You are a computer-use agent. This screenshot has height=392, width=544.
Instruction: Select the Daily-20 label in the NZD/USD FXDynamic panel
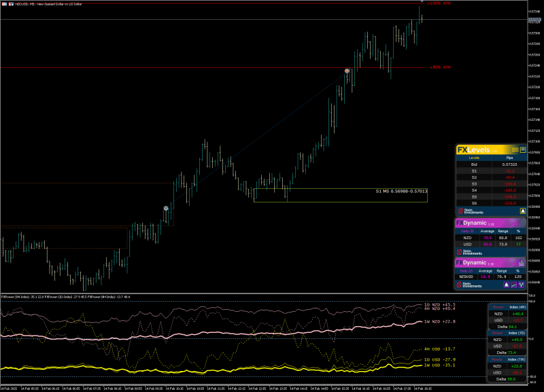click(x=467, y=231)
